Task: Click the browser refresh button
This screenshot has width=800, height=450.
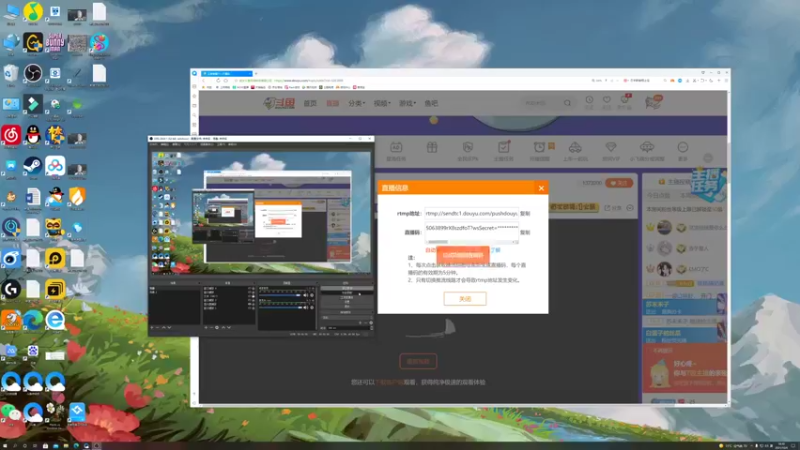Action: click(x=218, y=81)
